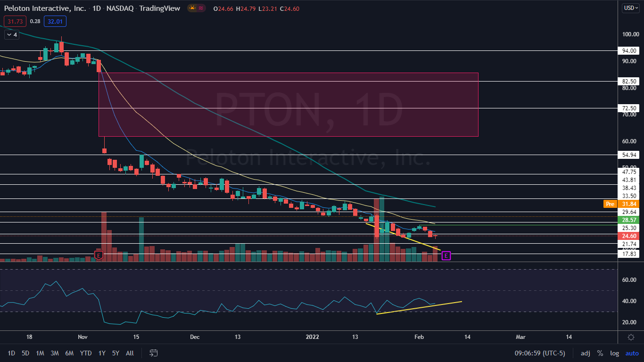Select the YTD date range
The width and height of the screenshot is (644, 362).
(86, 353)
